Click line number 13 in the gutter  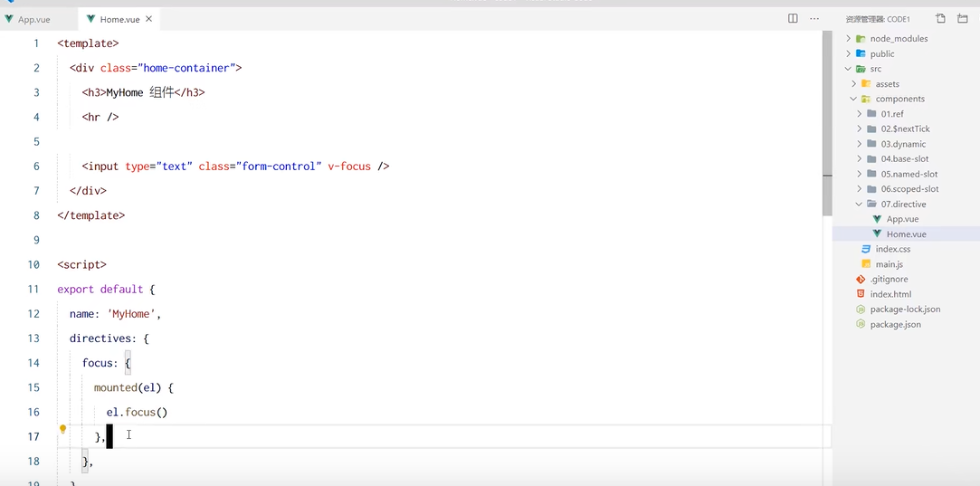(33, 338)
